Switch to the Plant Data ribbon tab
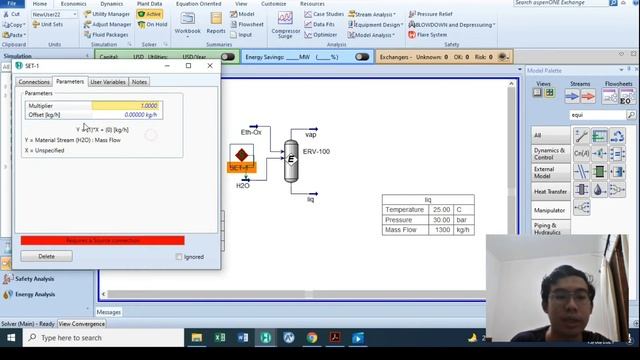640x360 pixels. 149,4
